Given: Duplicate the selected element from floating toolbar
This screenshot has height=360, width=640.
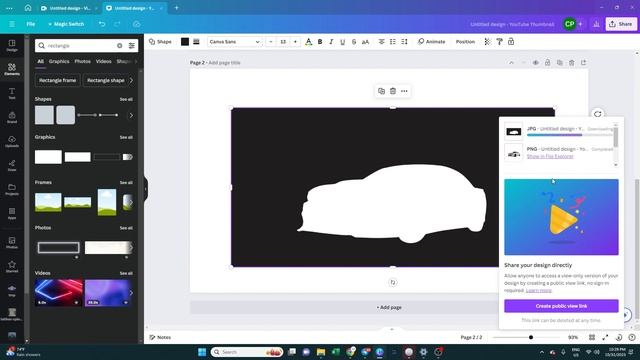Looking at the screenshot, I should click(381, 91).
